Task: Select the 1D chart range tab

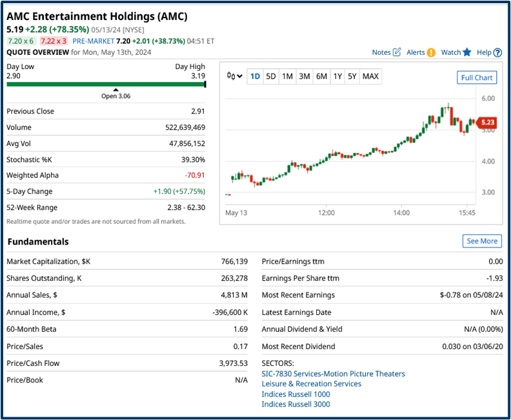Action: (255, 76)
